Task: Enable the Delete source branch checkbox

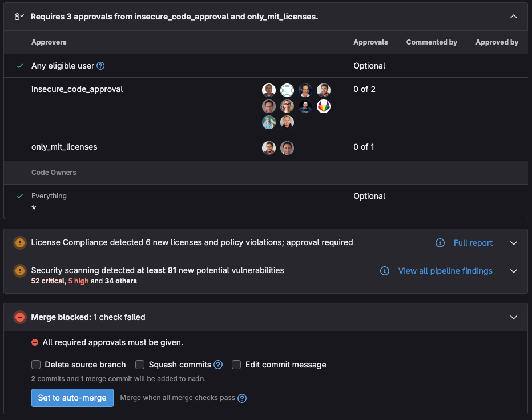Action: (36, 364)
